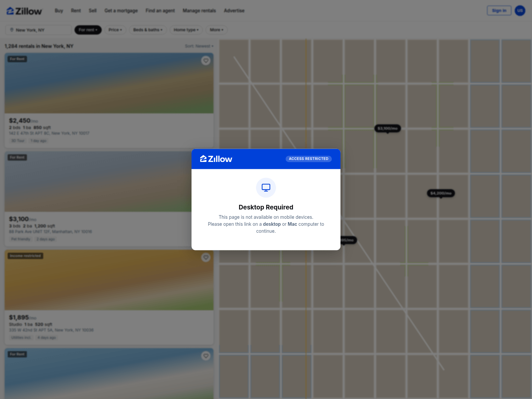Select the $4,200/mo map price marker
The image size is (532, 399).
441,193
